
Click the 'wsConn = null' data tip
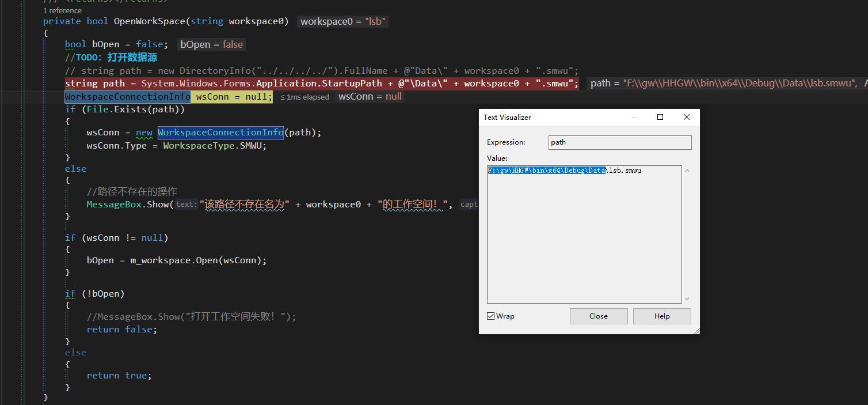(370, 97)
